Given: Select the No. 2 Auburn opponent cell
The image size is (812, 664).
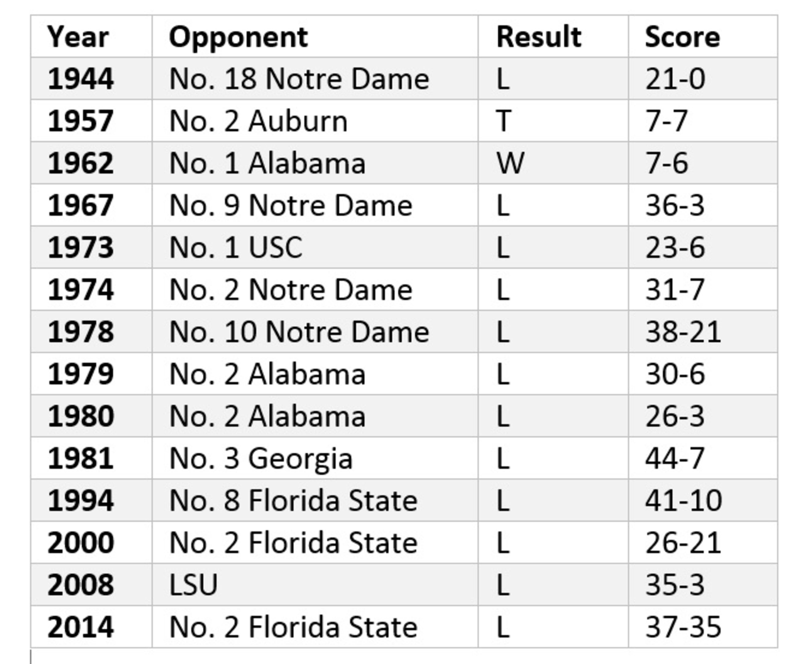Looking at the screenshot, I should 259,121.
